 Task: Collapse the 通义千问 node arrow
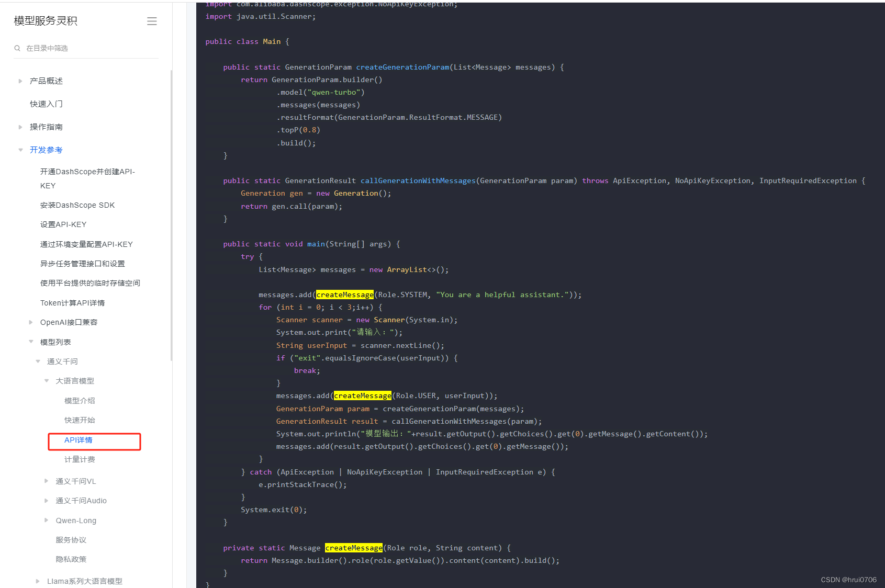(x=38, y=361)
